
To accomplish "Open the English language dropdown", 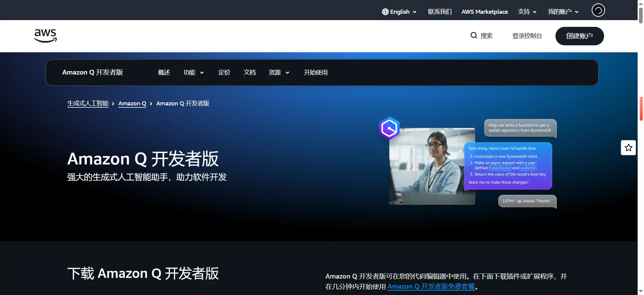I will point(399,12).
